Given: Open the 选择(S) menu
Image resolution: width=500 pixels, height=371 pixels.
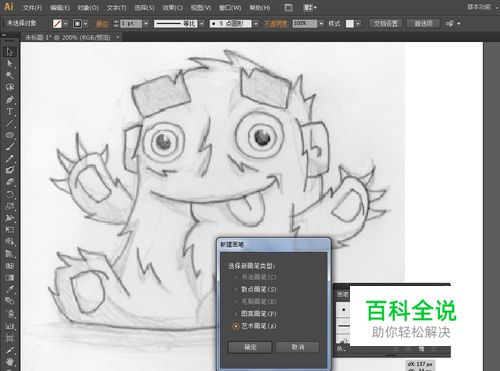Looking at the screenshot, I should pos(144,7).
